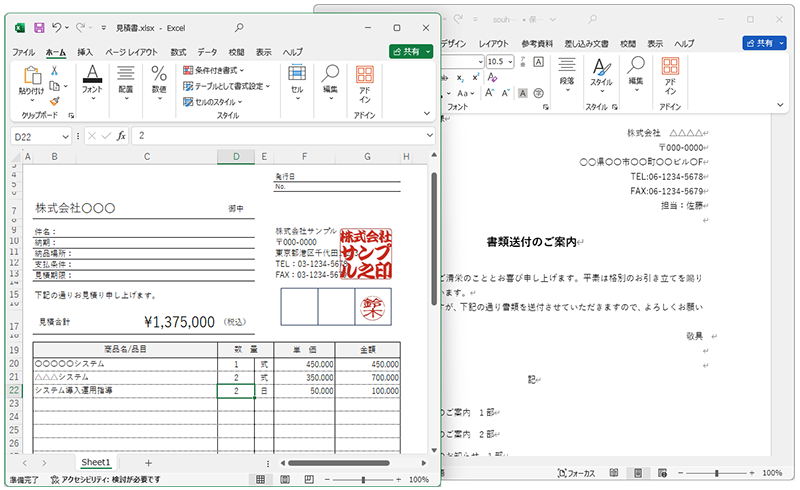Viewport: 800px width, 490px height.
Task: Switch to the 差し込み文書 tab in Word
Action: (x=586, y=44)
